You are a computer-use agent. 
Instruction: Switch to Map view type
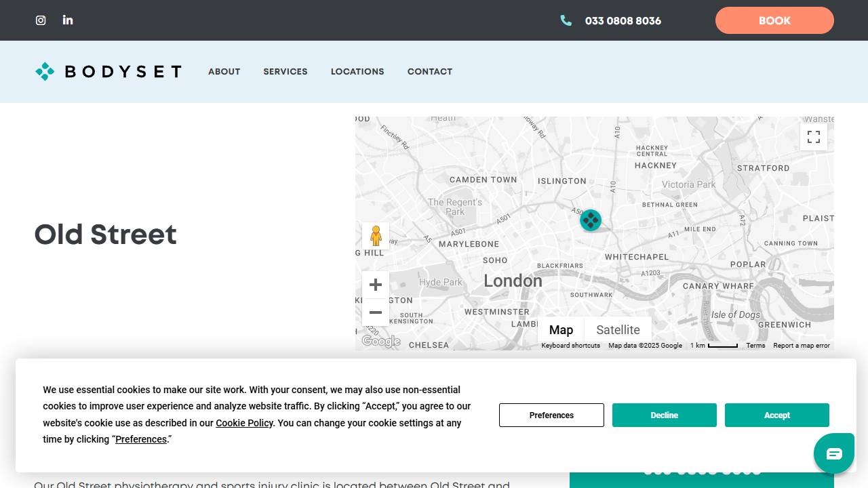coord(561,330)
